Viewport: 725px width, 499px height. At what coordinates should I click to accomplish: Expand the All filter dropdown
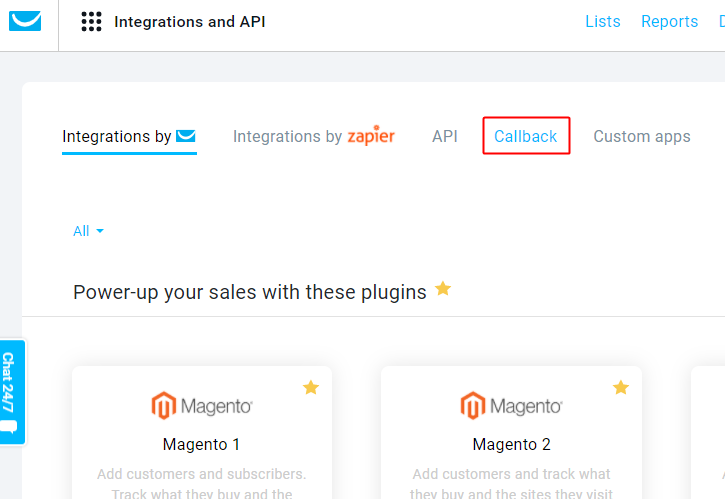pos(88,231)
